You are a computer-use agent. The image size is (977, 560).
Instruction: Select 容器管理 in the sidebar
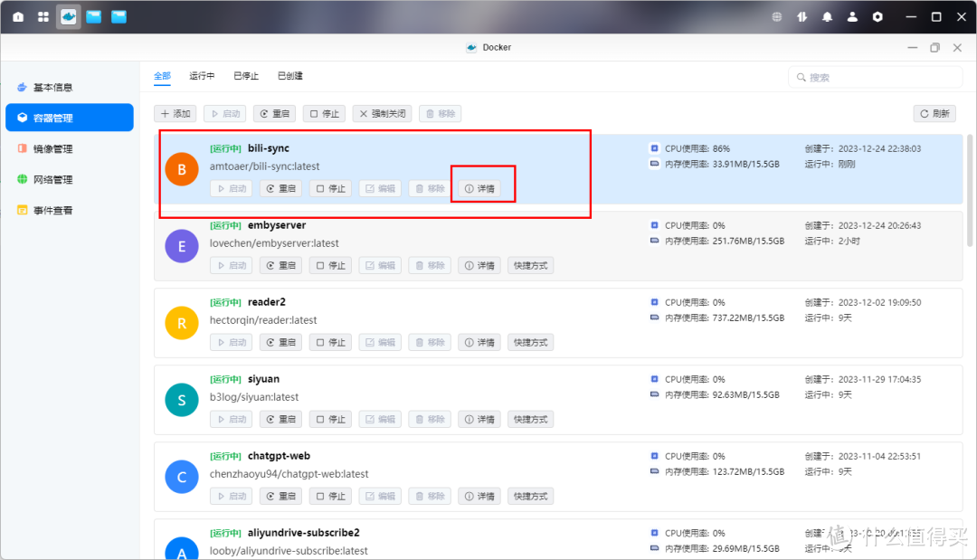tap(69, 118)
